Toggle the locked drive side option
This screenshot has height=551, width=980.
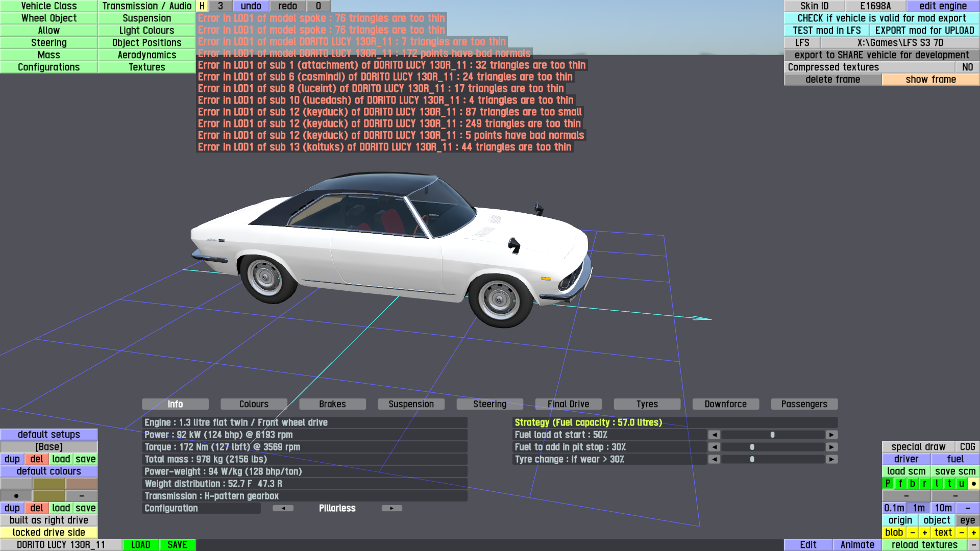pos(49,533)
